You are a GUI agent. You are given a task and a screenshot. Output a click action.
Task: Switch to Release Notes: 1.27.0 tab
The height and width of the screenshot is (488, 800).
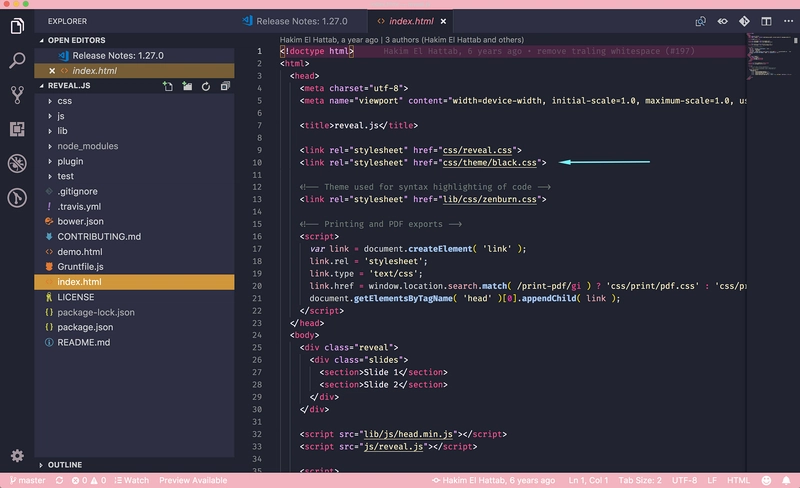[302, 21]
